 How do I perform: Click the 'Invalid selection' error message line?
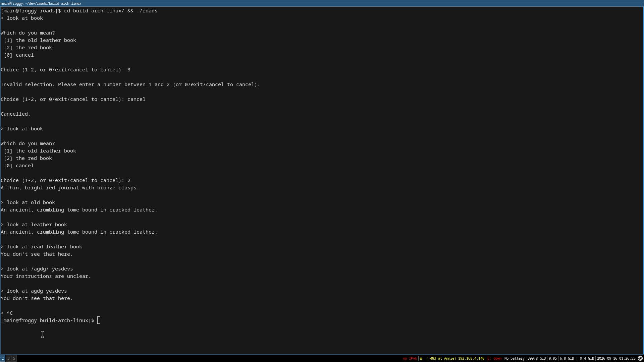[130, 84]
